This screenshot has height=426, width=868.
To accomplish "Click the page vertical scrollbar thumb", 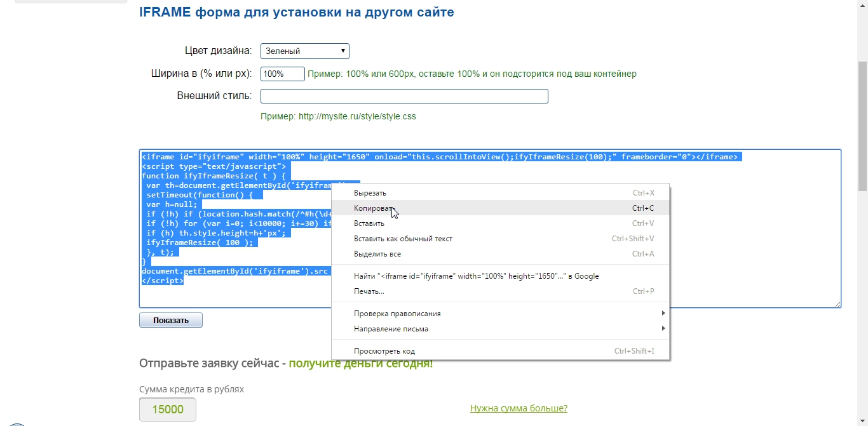I will point(862,127).
